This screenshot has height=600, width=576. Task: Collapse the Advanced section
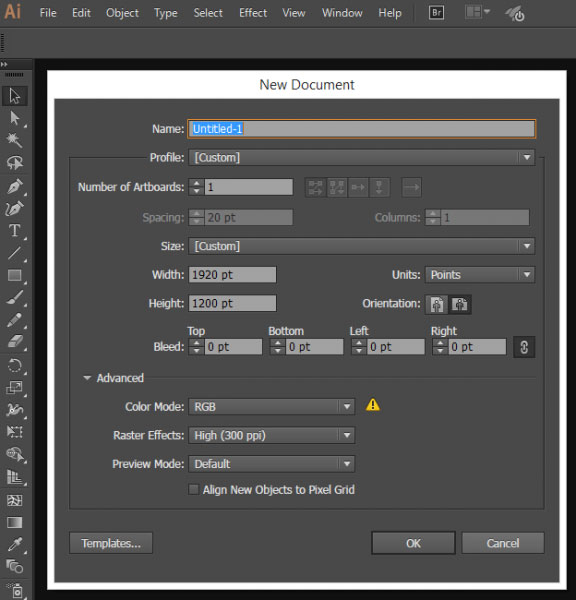click(87, 378)
